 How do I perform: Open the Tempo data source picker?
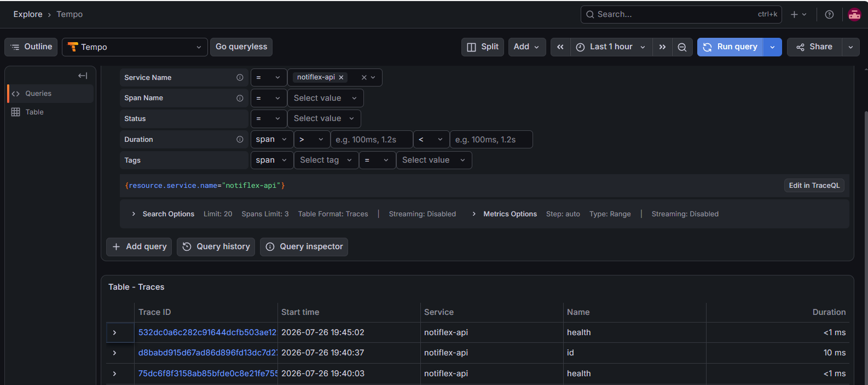[x=135, y=47]
